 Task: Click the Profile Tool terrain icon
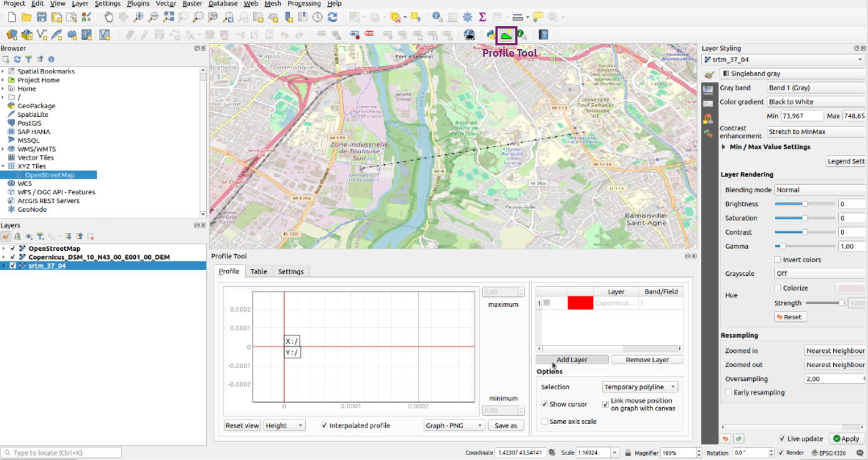(507, 35)
